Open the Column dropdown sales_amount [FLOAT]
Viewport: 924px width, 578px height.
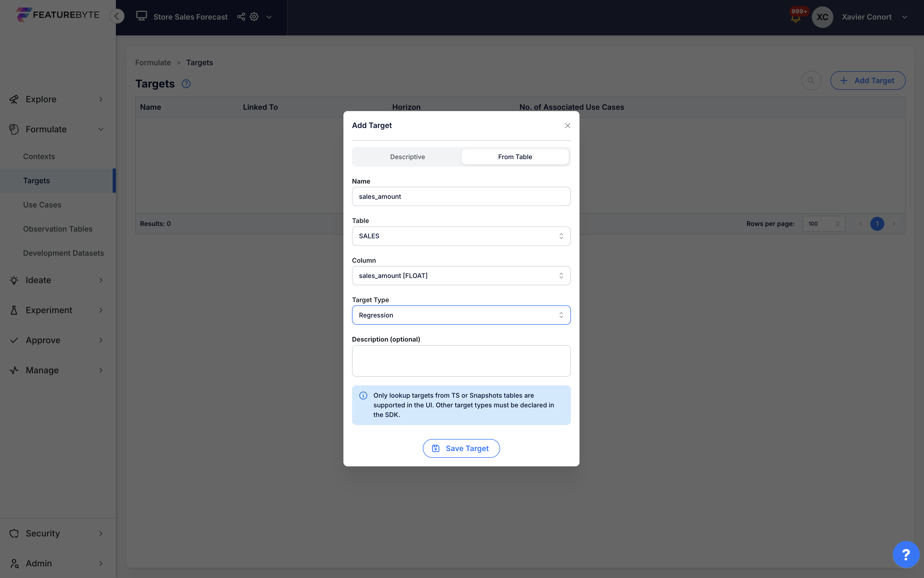pos(461,276)
